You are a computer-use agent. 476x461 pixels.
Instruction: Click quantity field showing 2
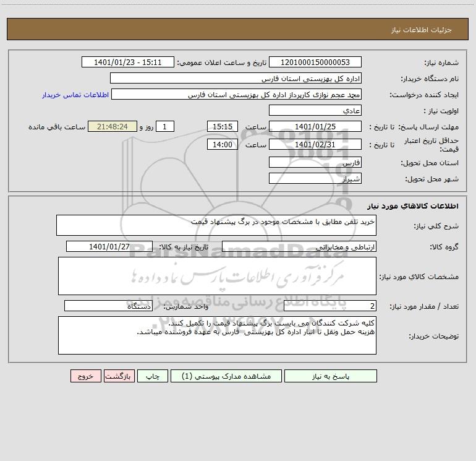click(330, 306)
